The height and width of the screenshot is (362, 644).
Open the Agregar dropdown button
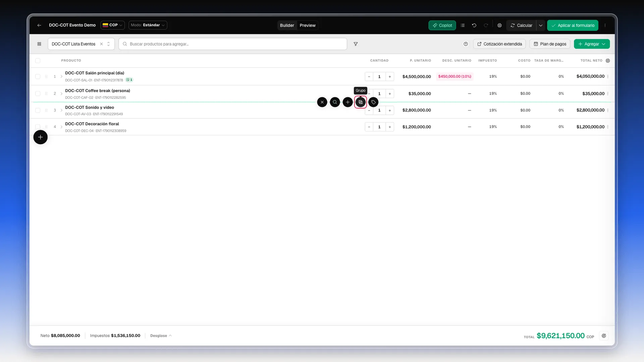[592, 44]
